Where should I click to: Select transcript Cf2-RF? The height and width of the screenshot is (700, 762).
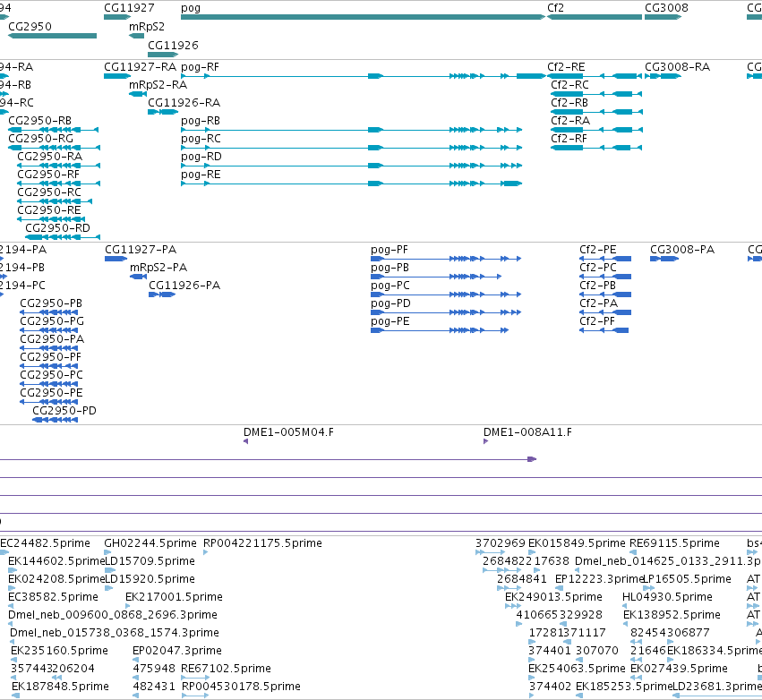(x=596, y=148)
